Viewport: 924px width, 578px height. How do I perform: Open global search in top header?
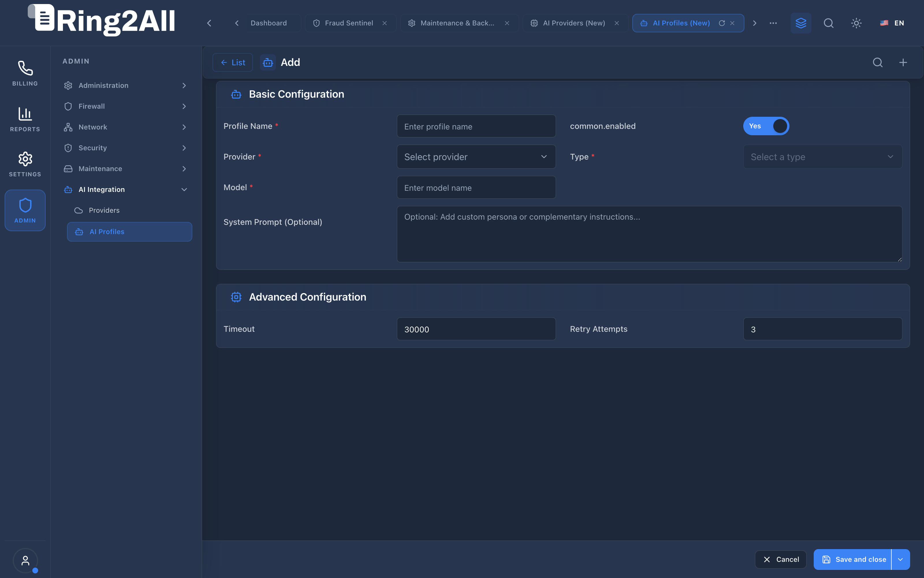point(828,23)
